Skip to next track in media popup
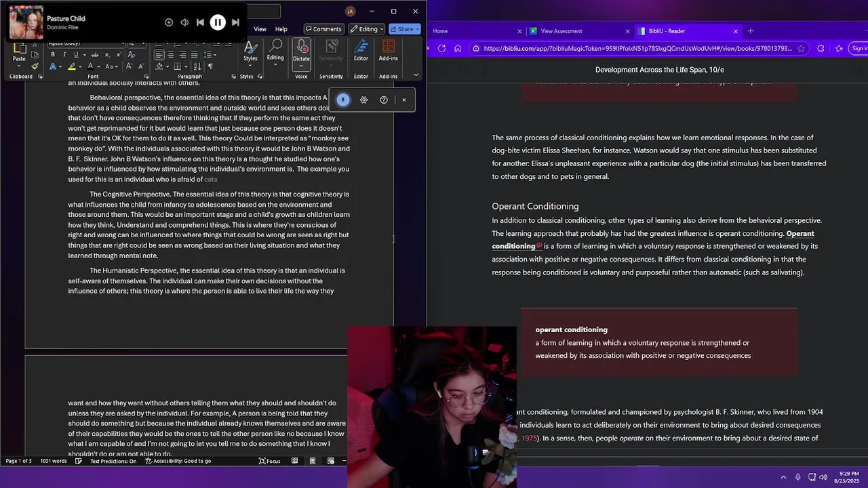This screenshot has height=488, width=868. [x=235, y=22]
